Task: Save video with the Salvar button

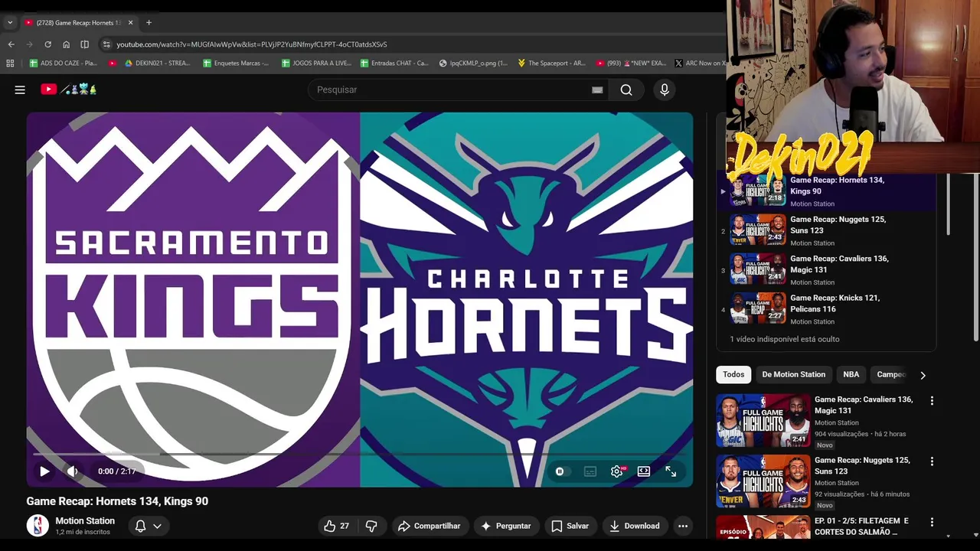Action: click(570, 526)
